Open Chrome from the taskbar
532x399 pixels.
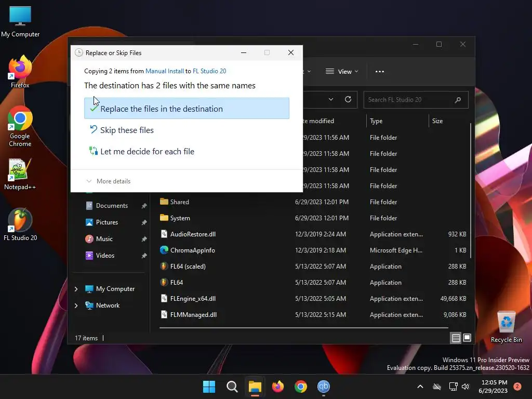pyautogui.click(x=301, y=387)
